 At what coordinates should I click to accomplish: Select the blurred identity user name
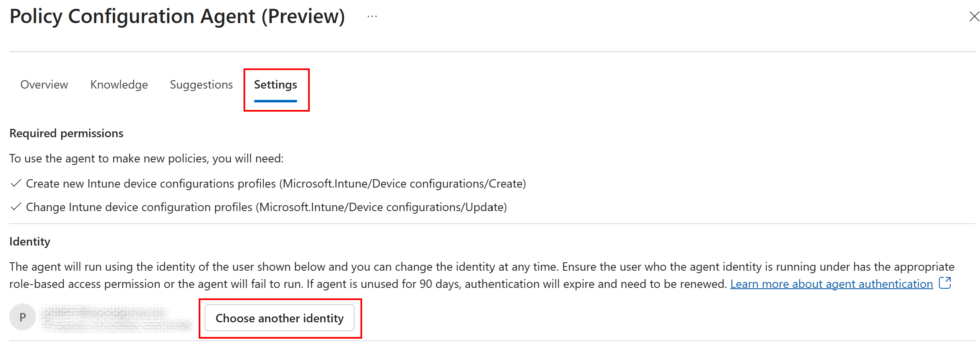point(115,319)
